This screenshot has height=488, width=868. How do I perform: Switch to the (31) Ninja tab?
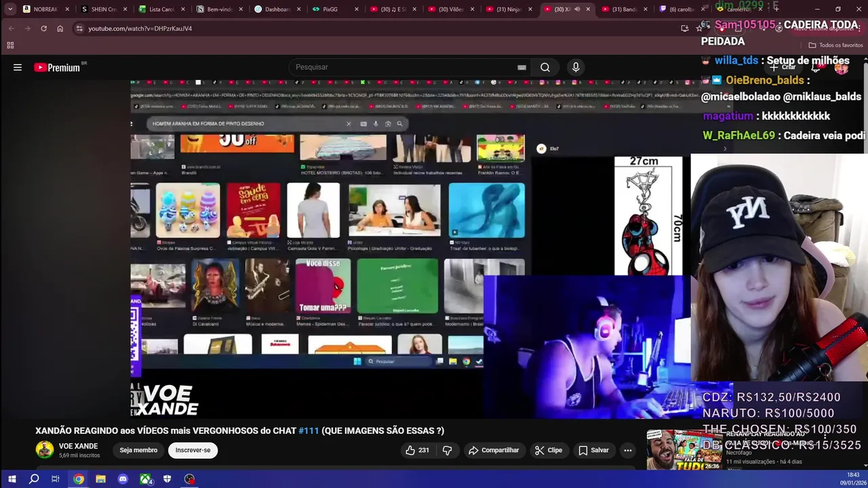[x=509, y=9]
